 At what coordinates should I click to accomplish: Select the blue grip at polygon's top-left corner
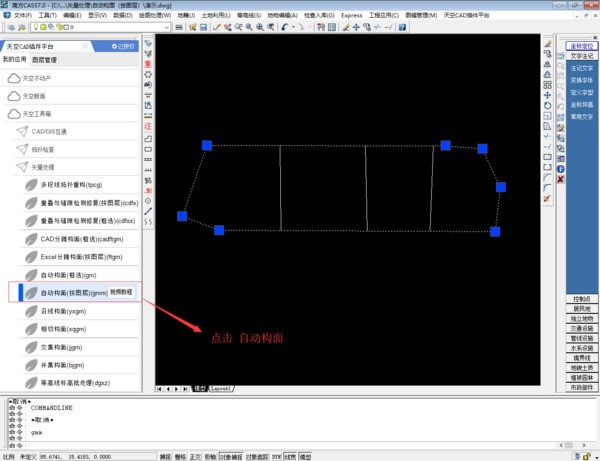pos(207,145)
